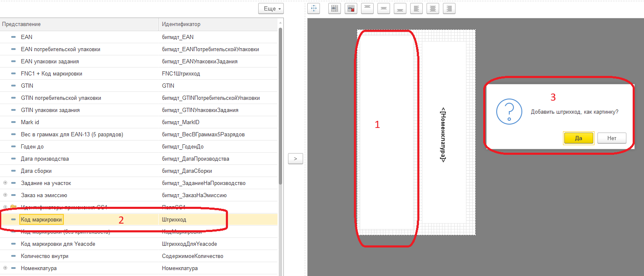The height and width of the screenshot is (276, 644).
Task: Align text to top of cell
Action: (x=367, y=8)
